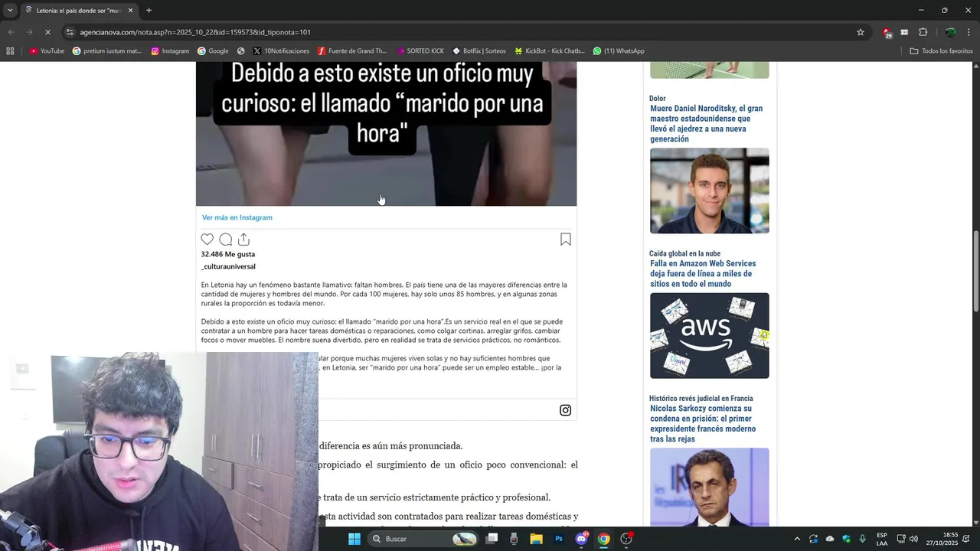Click the AWS logo thumbnail
Image resolution: width=980 pixels, height=551 pixels.
click(710, 335)
